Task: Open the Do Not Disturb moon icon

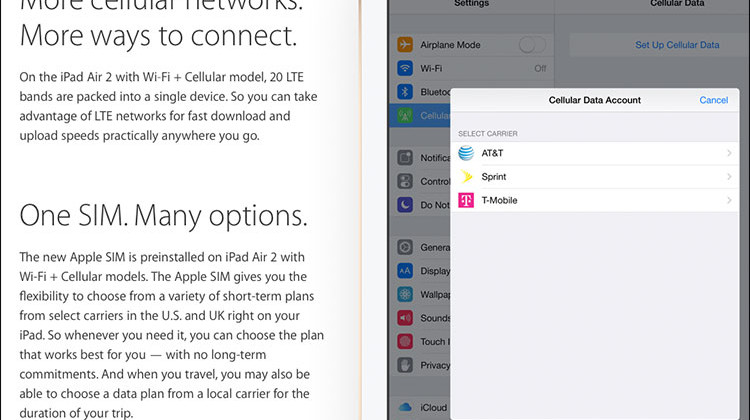Action: 406,204
